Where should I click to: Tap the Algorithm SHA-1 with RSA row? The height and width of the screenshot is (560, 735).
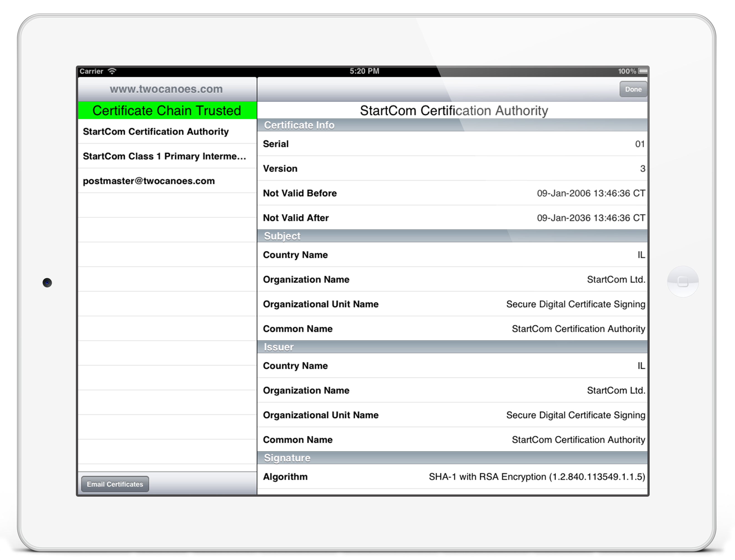[452, 477]
